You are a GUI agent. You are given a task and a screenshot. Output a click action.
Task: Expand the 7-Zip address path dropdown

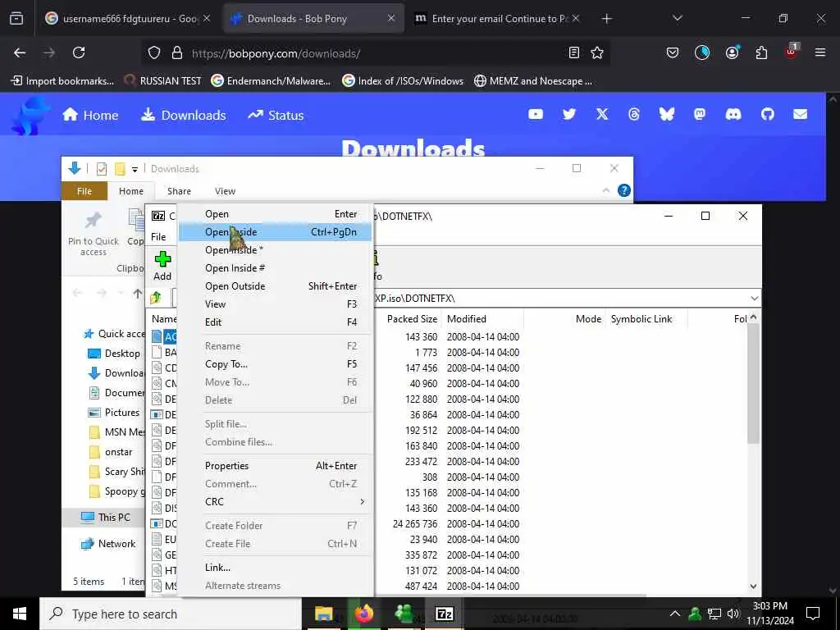click(755, 299)
